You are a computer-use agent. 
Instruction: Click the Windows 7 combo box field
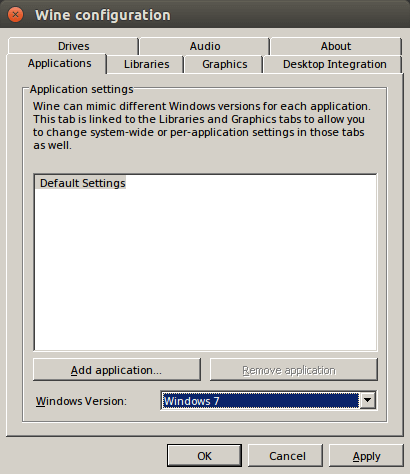click(x=268, y=400)
